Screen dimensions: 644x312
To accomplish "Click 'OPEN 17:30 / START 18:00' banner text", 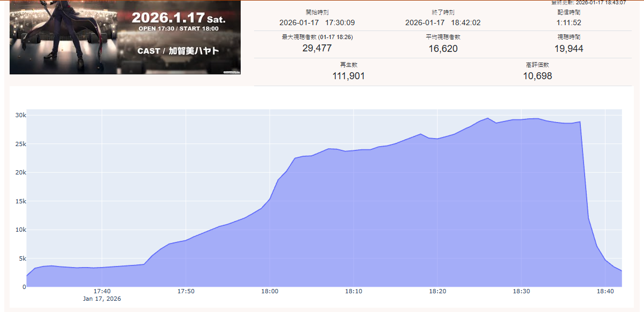I will (179, 28).
